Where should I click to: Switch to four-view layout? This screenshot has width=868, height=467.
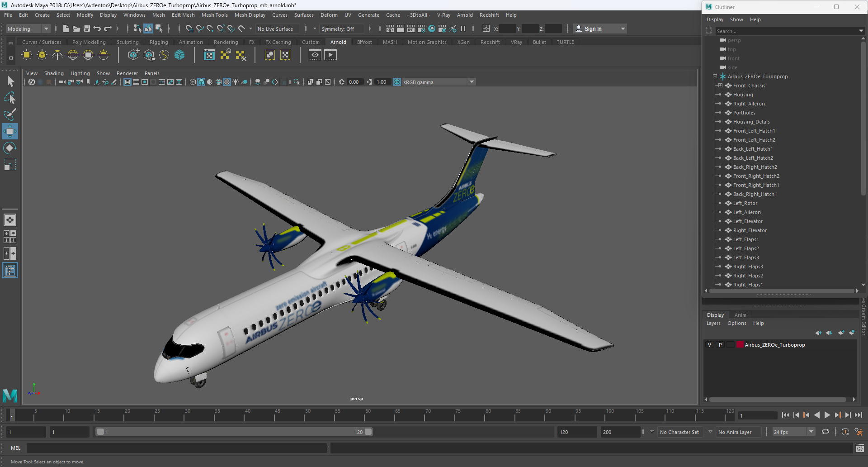[10, 237]
